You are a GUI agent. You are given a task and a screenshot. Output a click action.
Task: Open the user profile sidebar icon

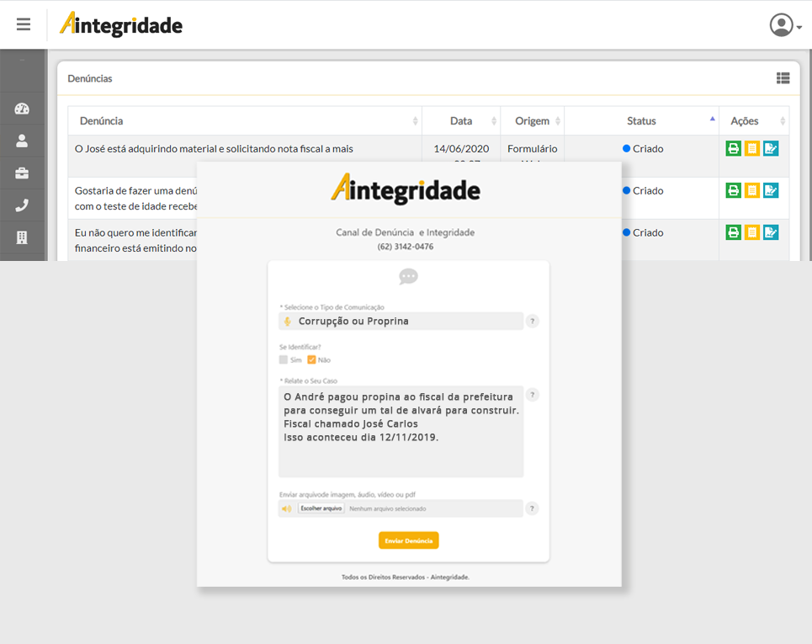[x=22, y=141]
